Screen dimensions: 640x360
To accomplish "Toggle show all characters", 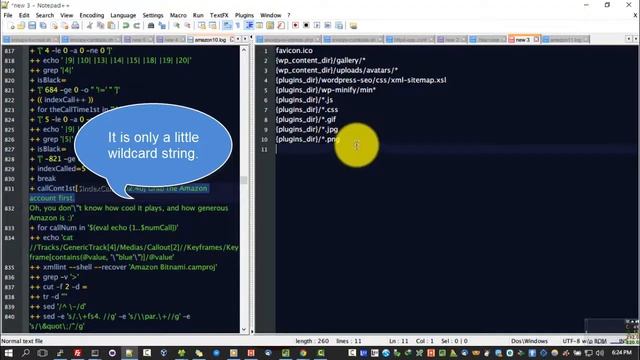I will [x=238, y=26].
